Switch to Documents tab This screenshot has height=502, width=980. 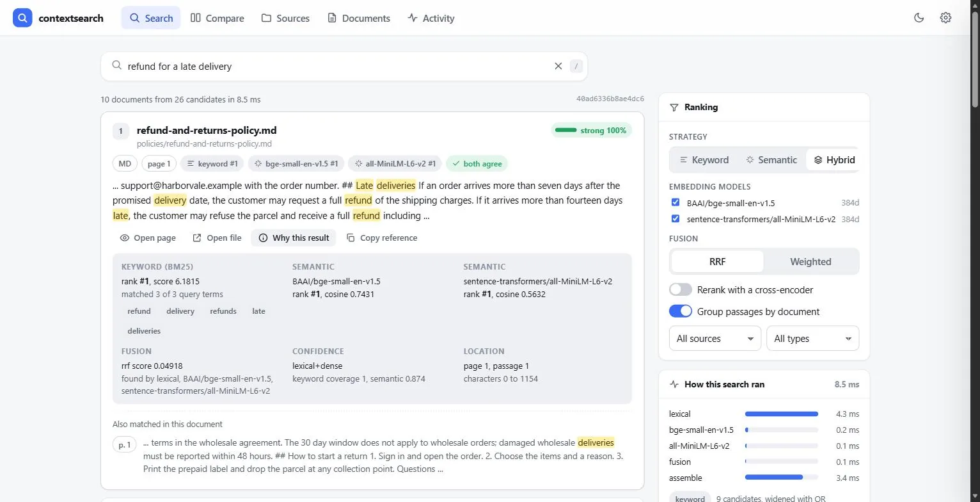[x=359, y=18]
